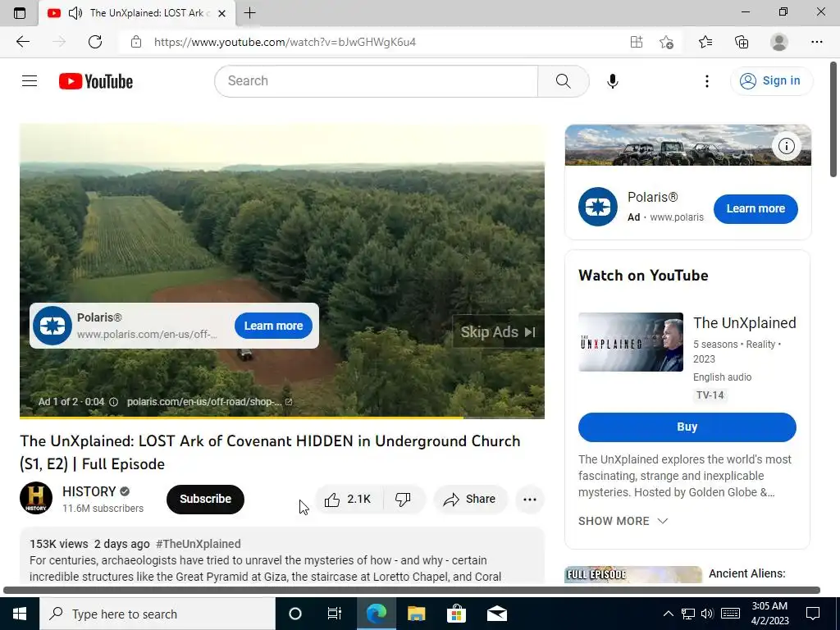Click the Cortana circle on the taskbar
Image resolution: width=840 pixels, height=630 pixels.
click(295, 614)
